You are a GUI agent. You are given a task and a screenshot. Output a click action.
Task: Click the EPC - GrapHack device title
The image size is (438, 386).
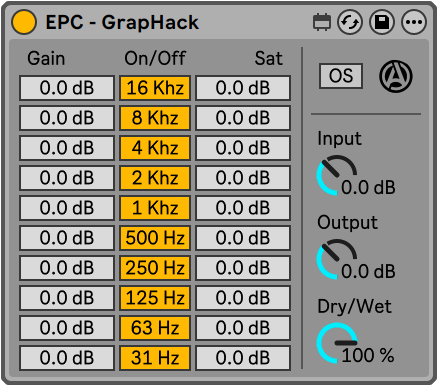122,22
